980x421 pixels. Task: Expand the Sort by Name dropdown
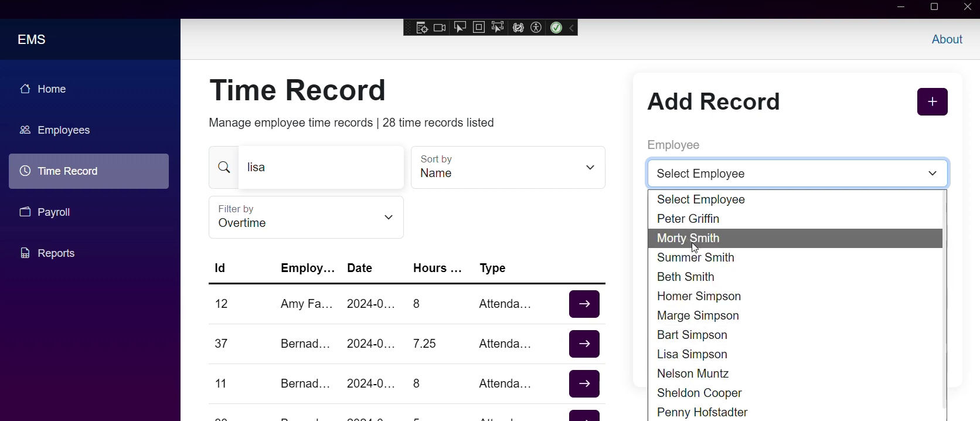point(508,168)
